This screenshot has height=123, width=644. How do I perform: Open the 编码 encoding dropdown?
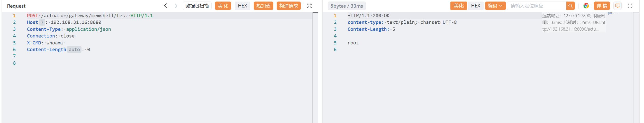495,6
